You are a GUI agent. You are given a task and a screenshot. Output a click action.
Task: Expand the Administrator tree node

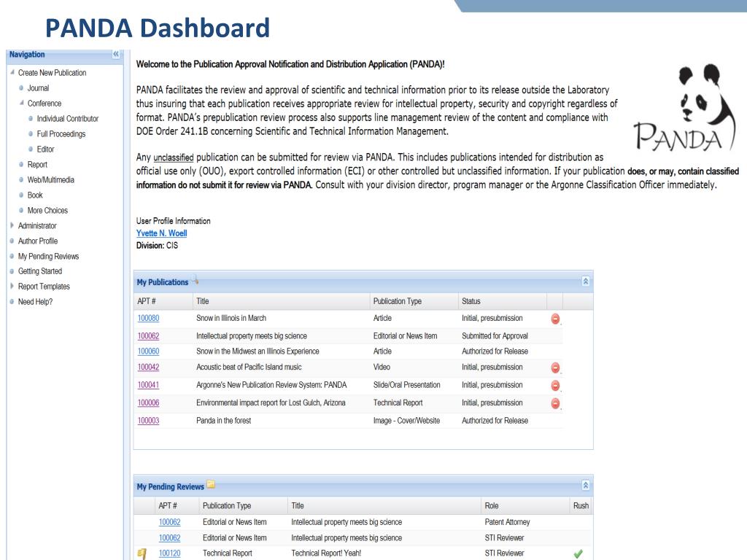[12, 225]
